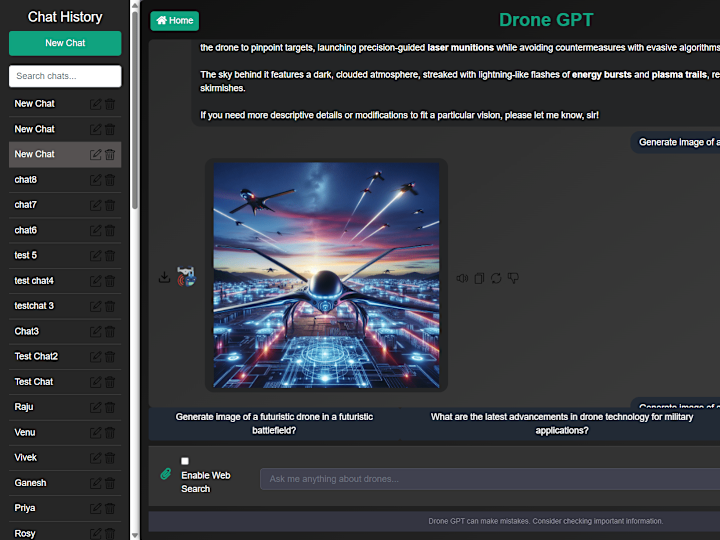720x540 pixels.
Task: Choose the military drone advancements suggestion
Action: pos(562,423)
